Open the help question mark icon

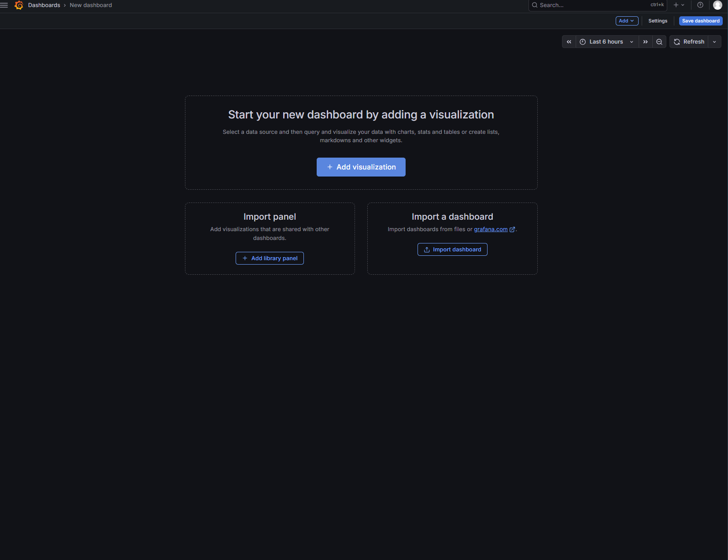[x=700, y=5]
